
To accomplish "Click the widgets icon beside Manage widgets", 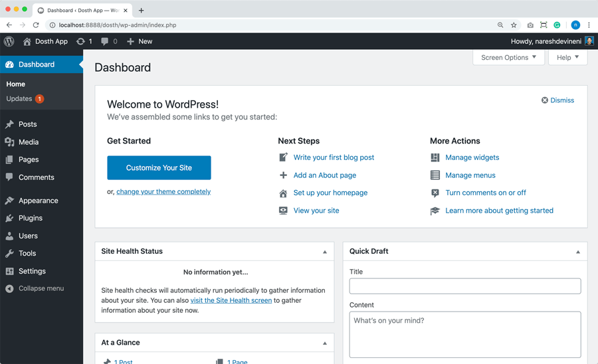I will pos(435,157).
